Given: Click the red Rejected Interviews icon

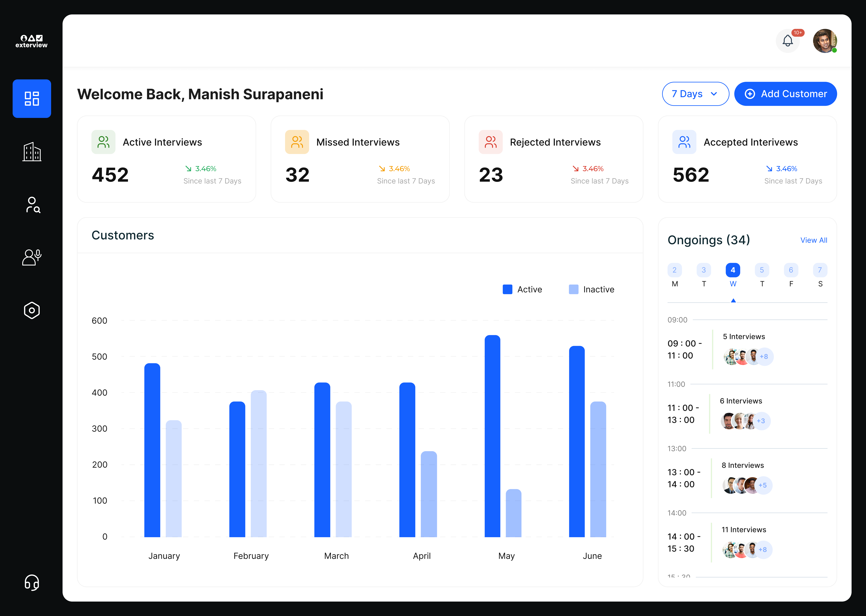Looking at the screenshot, I should [x=491, y=142].
